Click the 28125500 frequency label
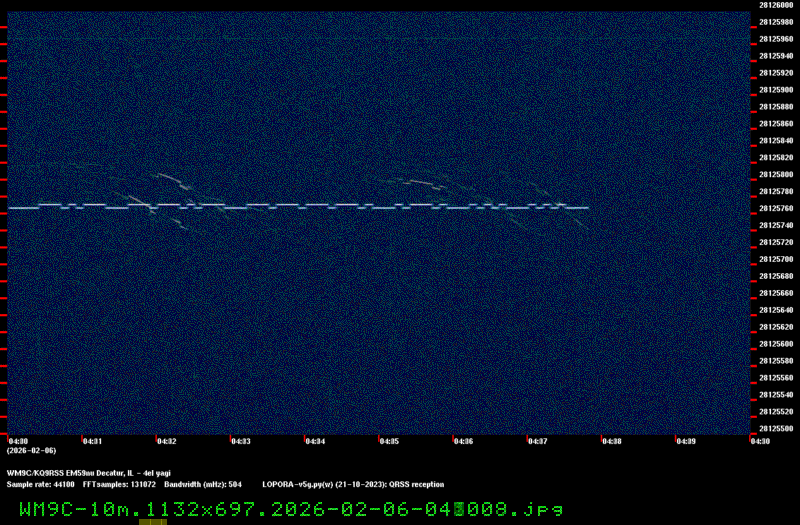Image resolution: width=800 pixels, height=525 pixels. pyautogui.click(x=776, y=429)
